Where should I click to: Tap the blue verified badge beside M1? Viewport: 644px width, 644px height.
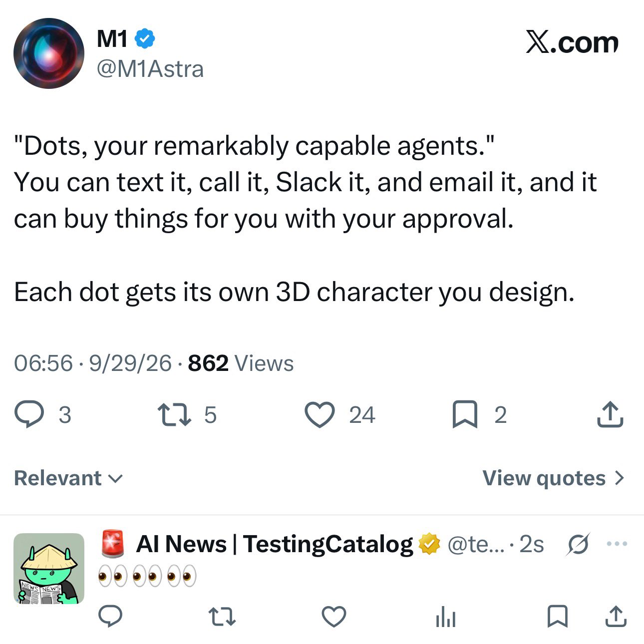[x=145, y=39]
